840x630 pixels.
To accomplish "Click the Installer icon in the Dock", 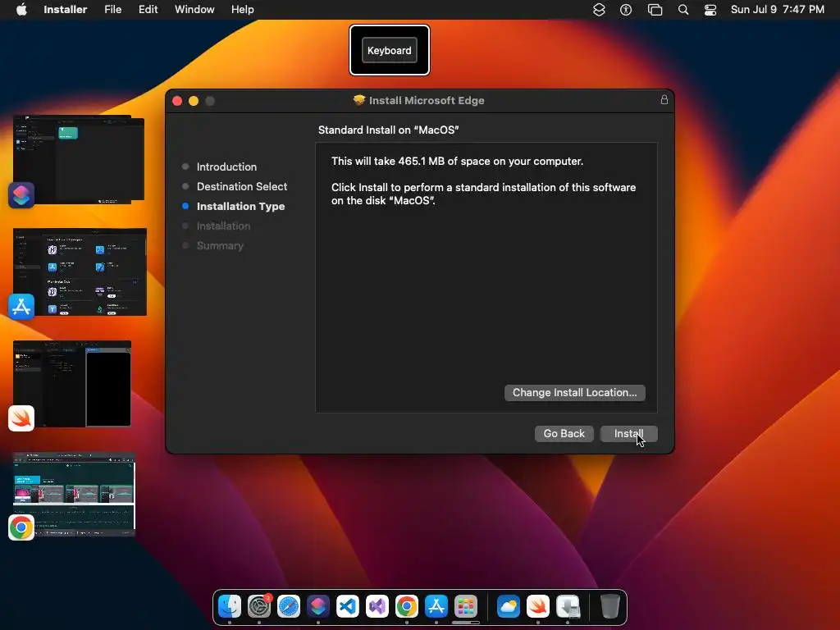I will (568, 606).
